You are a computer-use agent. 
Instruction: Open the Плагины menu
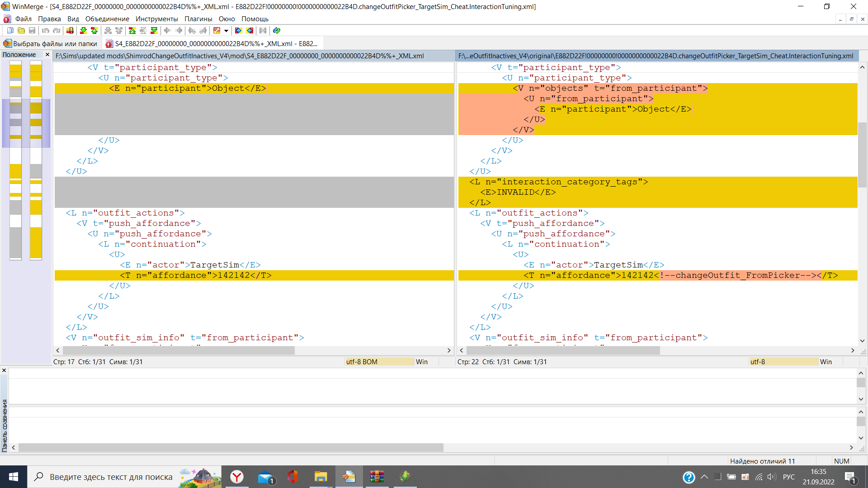tap(198, 19)
